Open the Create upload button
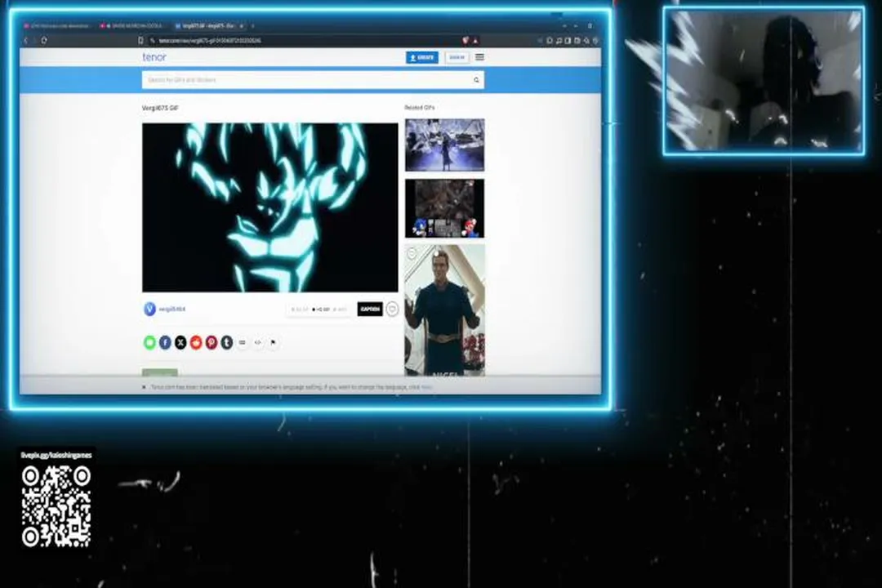 422,57
